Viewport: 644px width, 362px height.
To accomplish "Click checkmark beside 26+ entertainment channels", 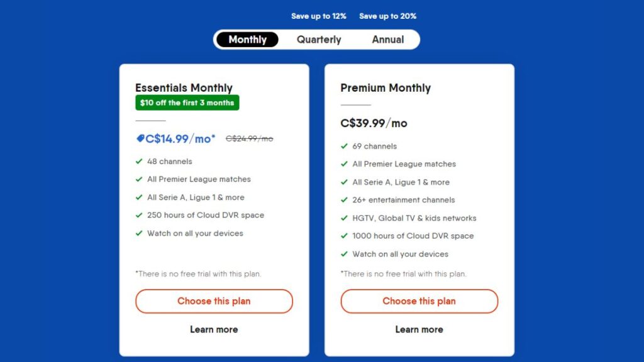I will (344, 200).
